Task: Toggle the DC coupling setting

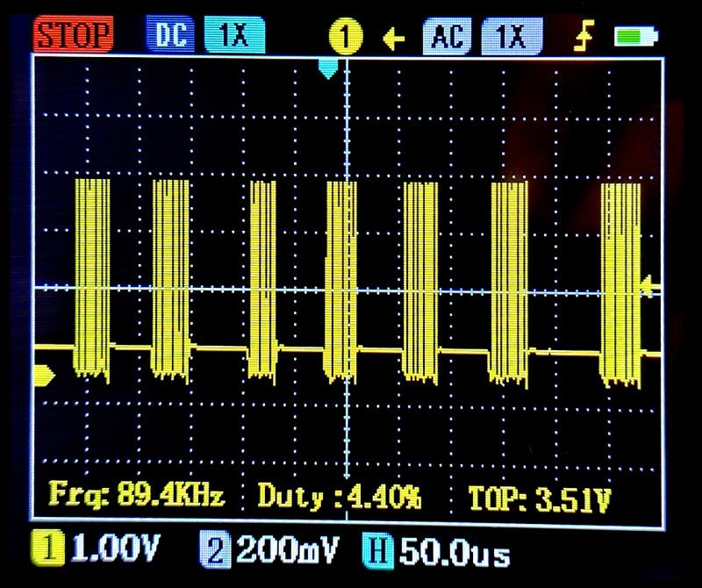Action: (171, 35)
